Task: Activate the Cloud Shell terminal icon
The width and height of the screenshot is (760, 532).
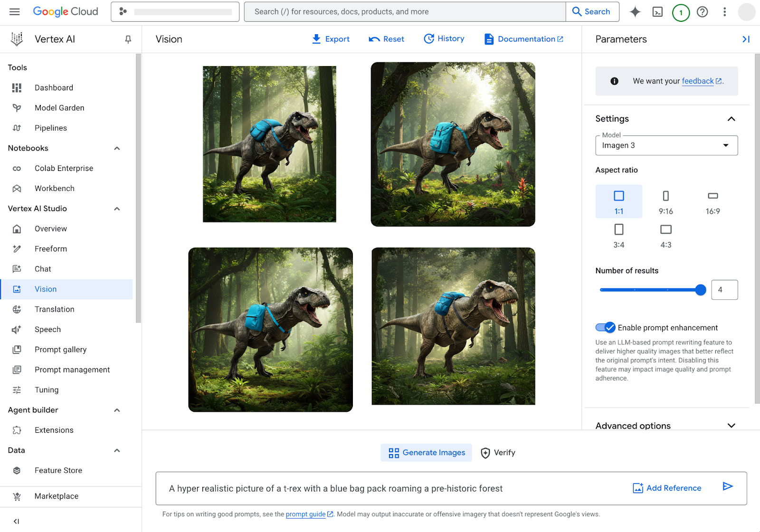Action: tap(657, 12)
